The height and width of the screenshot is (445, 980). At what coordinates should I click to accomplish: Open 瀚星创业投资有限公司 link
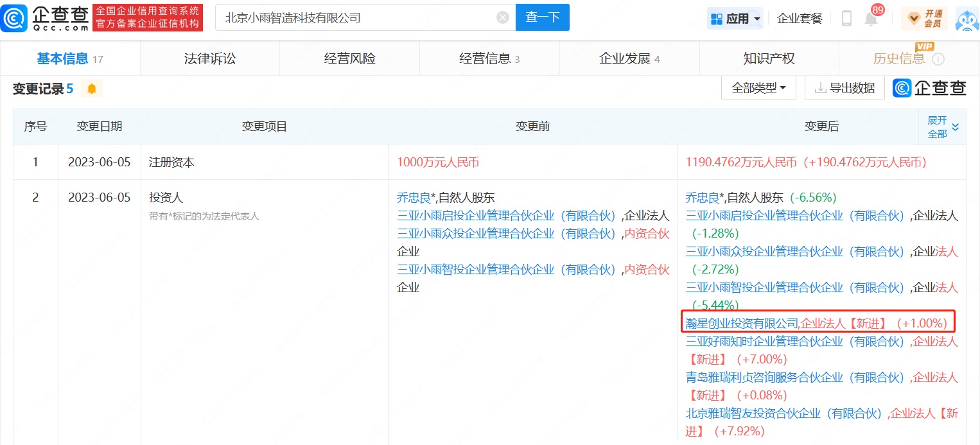742,323
